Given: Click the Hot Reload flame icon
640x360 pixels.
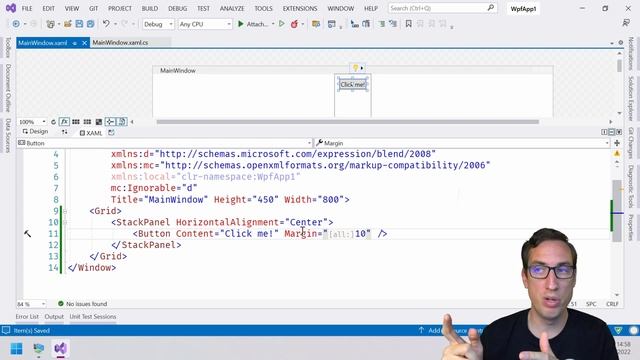Looking at the screenshot, I should pos(294,24).
